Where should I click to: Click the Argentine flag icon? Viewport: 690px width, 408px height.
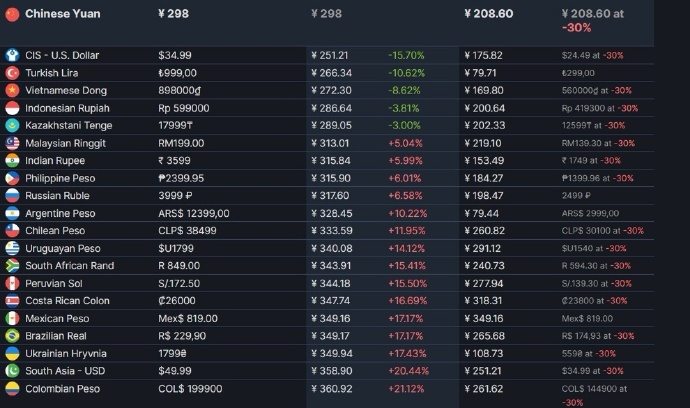click(12, 213)
